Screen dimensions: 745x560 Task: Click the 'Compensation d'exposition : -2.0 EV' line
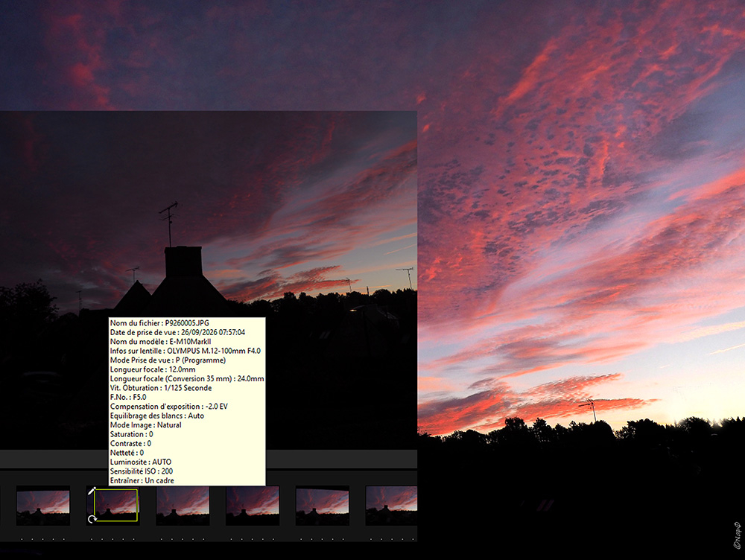pyautogui.click(x=168, y=407)
